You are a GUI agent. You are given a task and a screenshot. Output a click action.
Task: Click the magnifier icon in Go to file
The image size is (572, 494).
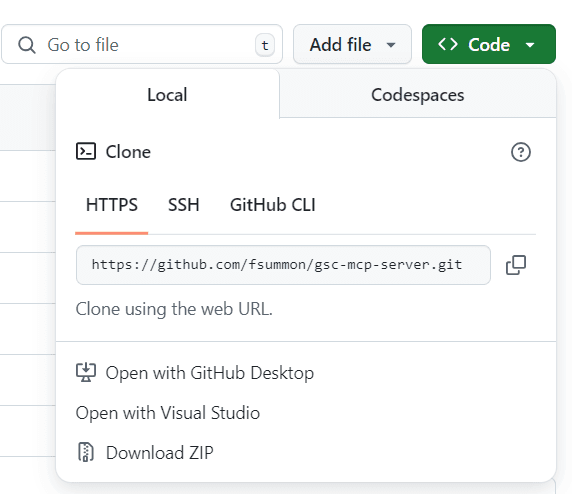[x=27, y=45]
